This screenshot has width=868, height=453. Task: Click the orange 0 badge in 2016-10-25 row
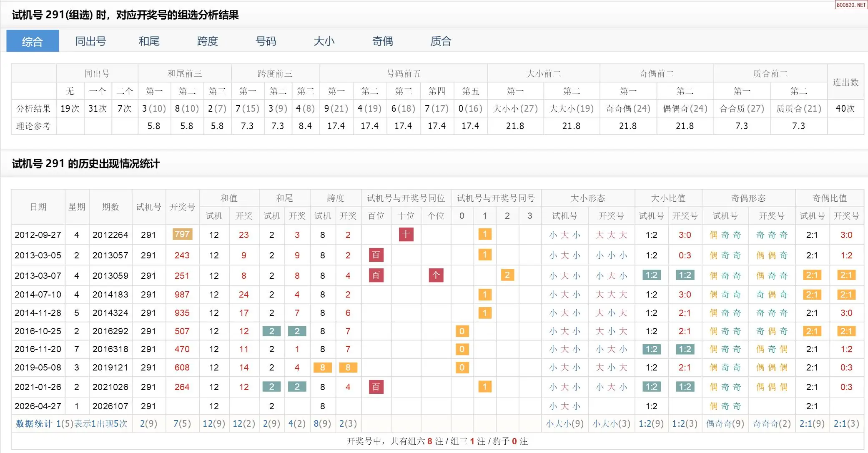pyautogui.click(x=462, y=331)
